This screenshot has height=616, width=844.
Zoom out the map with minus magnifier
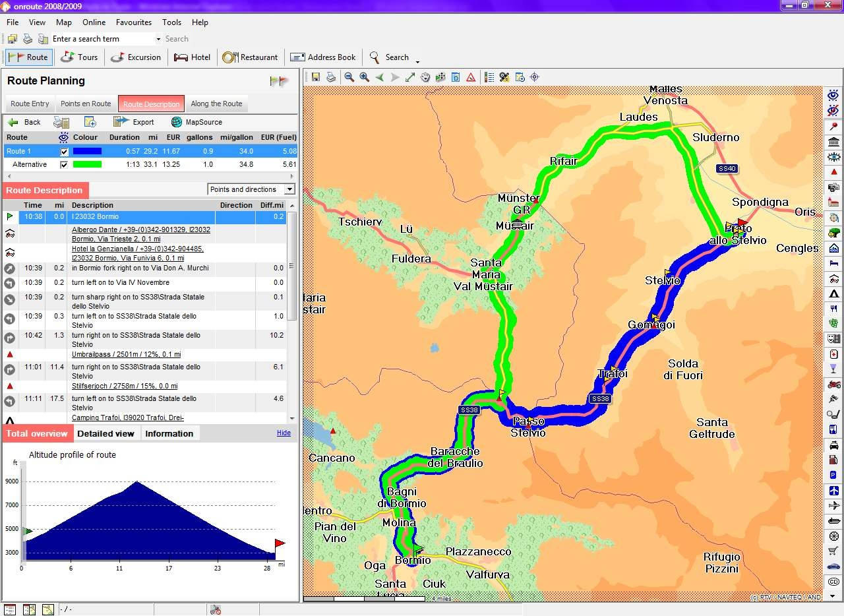point(349,77)
